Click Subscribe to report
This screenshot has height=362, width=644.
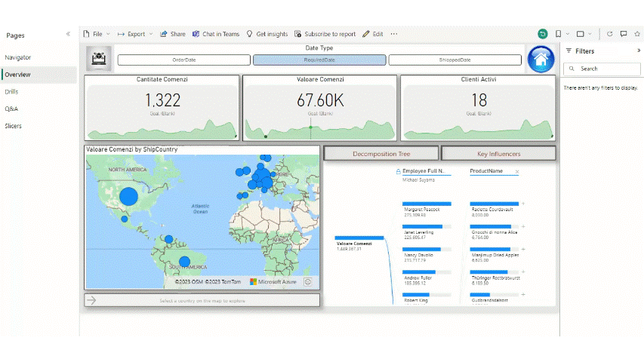click(325, 34)
